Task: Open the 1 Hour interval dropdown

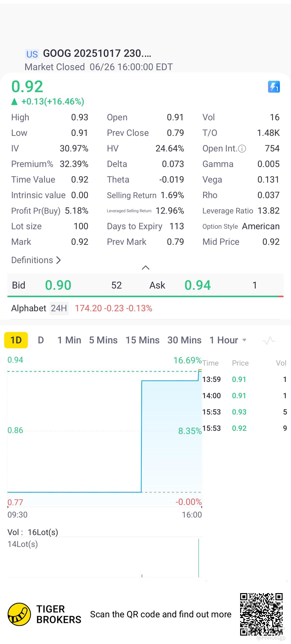Action: 228,340
